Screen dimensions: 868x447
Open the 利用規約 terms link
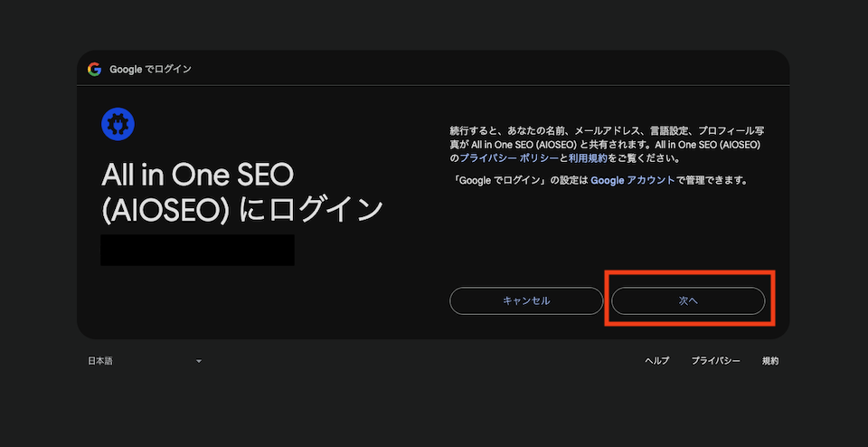click(588, 158)
